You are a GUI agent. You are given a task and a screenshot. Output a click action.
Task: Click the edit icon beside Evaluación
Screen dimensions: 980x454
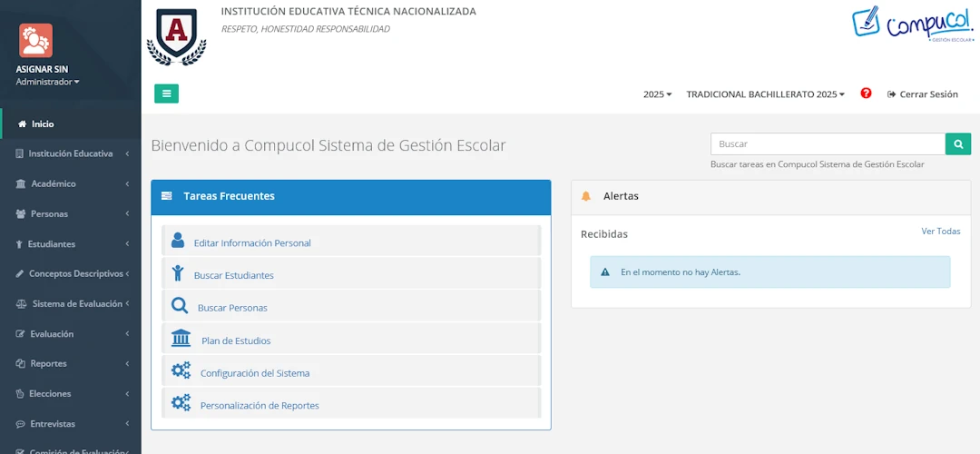(x=20, y=334)
